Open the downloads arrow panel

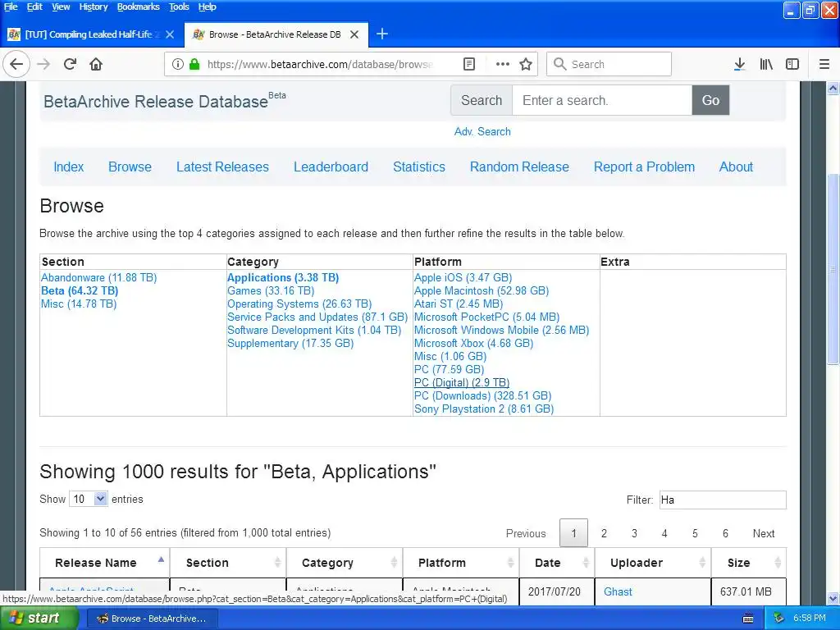tap(739, 64)
